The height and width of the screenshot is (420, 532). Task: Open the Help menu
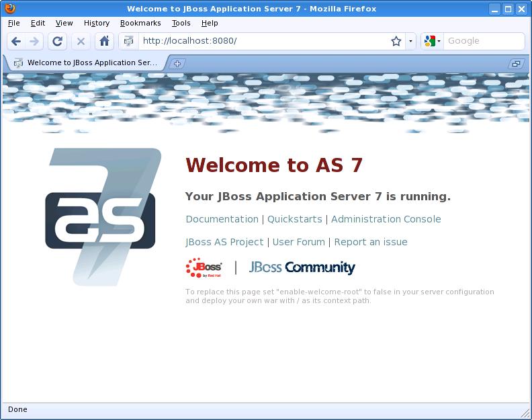(210, 23)
